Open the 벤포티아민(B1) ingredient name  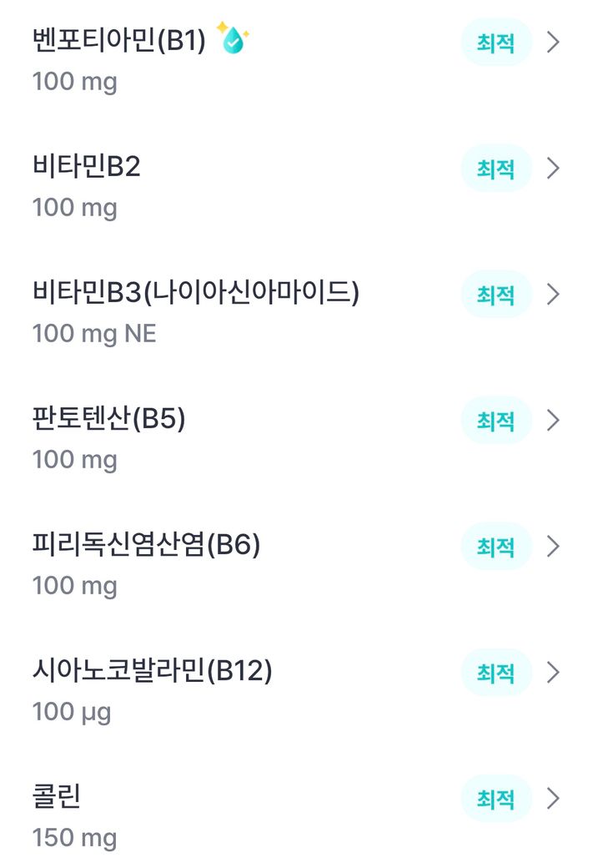tap(118, 41)
